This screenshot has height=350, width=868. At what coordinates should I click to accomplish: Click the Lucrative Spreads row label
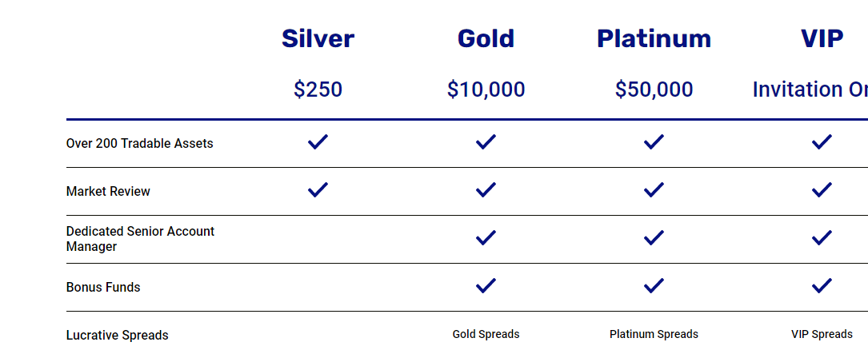tap(118, 336)
